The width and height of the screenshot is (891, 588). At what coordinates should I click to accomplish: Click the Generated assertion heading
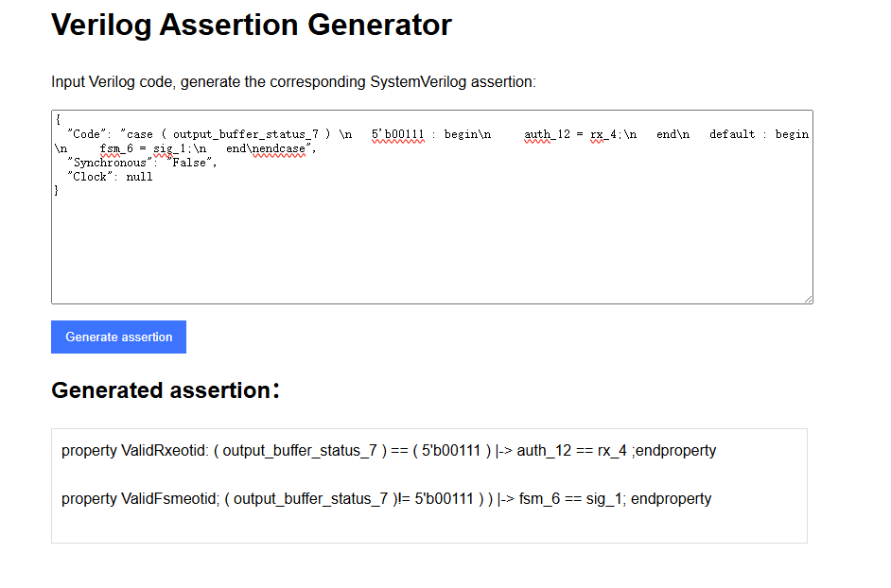tap(161, 390)
